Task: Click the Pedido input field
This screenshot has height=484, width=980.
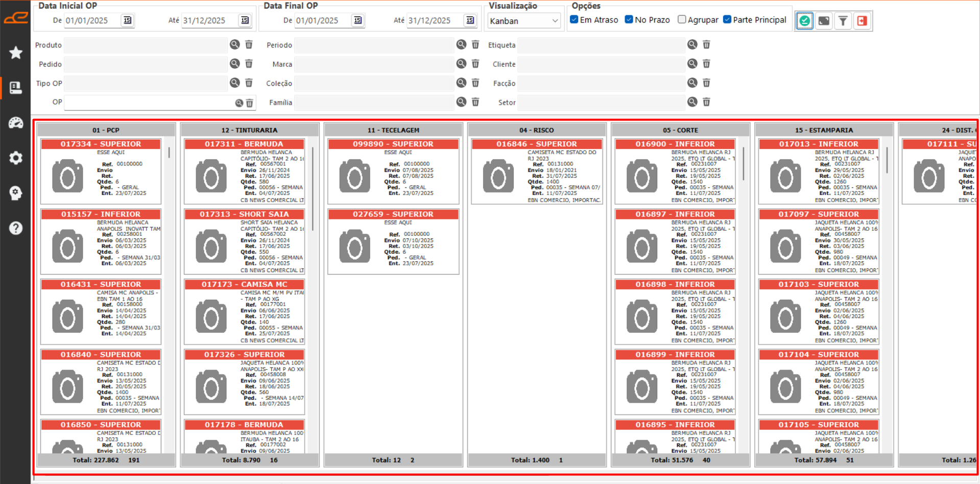Action: pos(146,64)
